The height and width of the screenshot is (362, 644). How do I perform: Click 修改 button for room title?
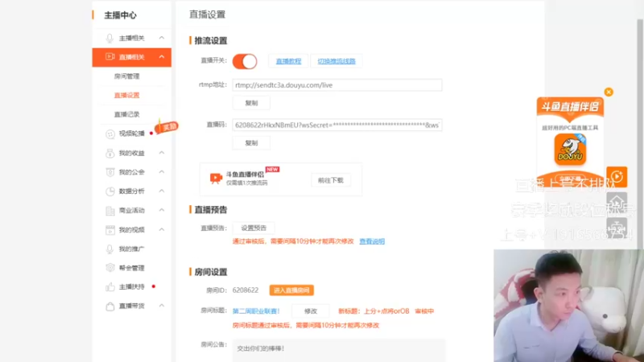311,311
